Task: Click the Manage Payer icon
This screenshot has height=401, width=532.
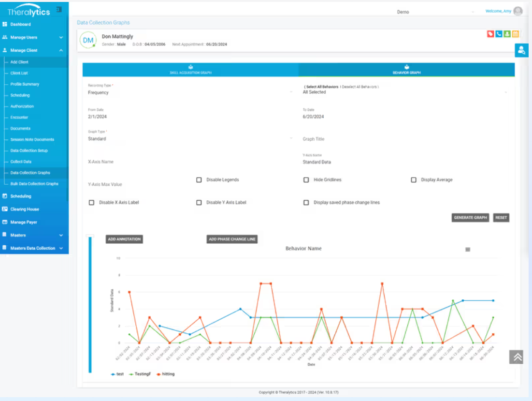Action: [5, 222]
